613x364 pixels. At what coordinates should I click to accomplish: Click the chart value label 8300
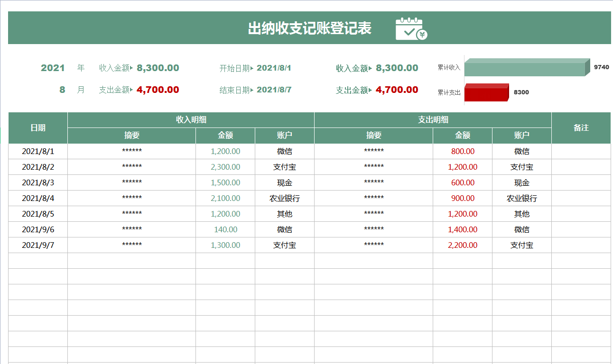click(x=521, y=92)
